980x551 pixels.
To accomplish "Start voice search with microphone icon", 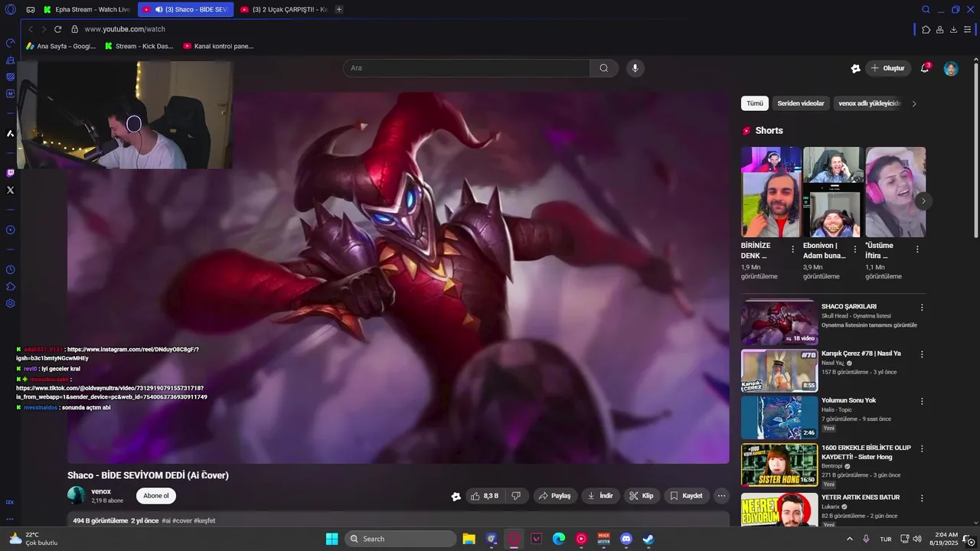I will pos(634,68).
